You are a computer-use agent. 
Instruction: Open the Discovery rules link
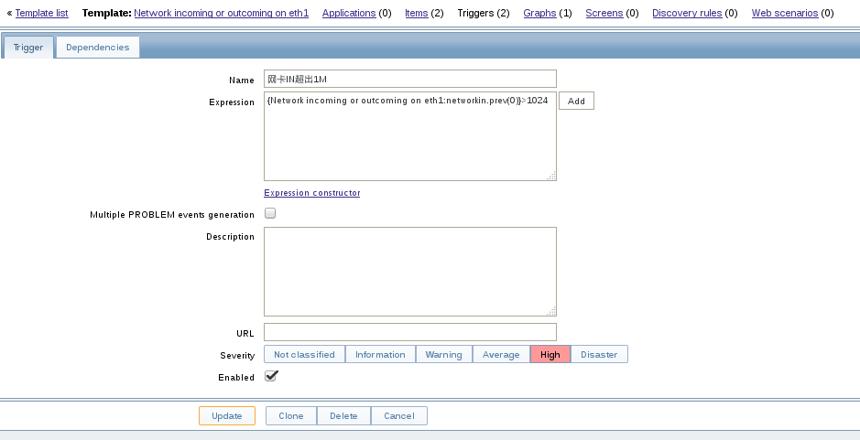point(687,13)
